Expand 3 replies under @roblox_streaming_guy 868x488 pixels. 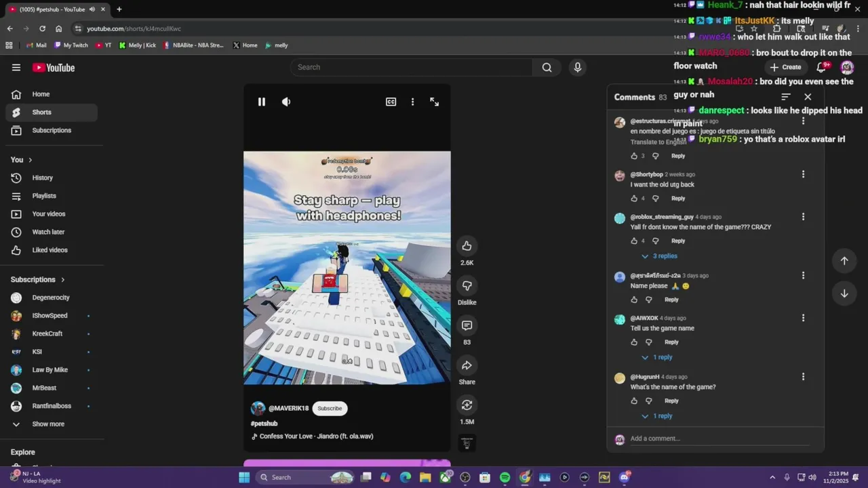point(659,256)
